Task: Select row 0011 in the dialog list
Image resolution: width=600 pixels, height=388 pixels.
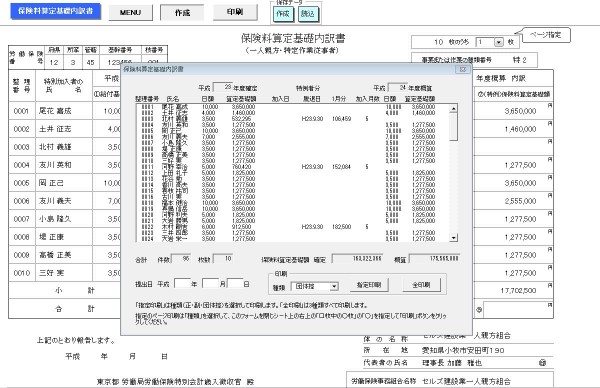Action: click(293, 167)
